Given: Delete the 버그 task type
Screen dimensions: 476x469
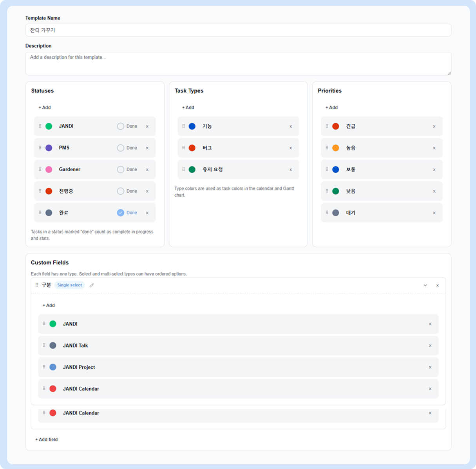Looking at the screenshot, I should coord(291,148).
